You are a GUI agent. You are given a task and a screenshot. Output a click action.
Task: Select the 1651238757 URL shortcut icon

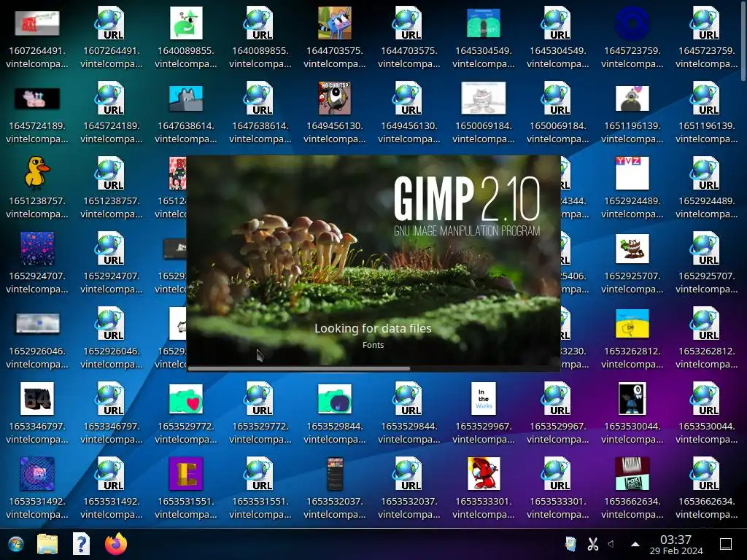click(111, 174)
